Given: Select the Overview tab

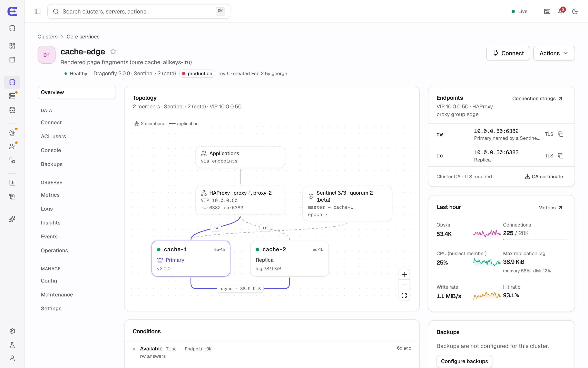Looking at the screenshot, I should tap(77, 92).
